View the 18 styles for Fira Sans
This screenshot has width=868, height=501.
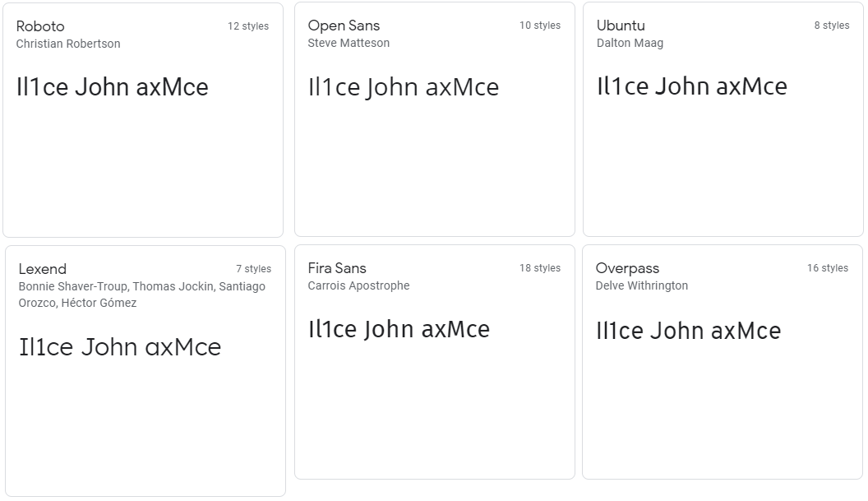(539, 267)
